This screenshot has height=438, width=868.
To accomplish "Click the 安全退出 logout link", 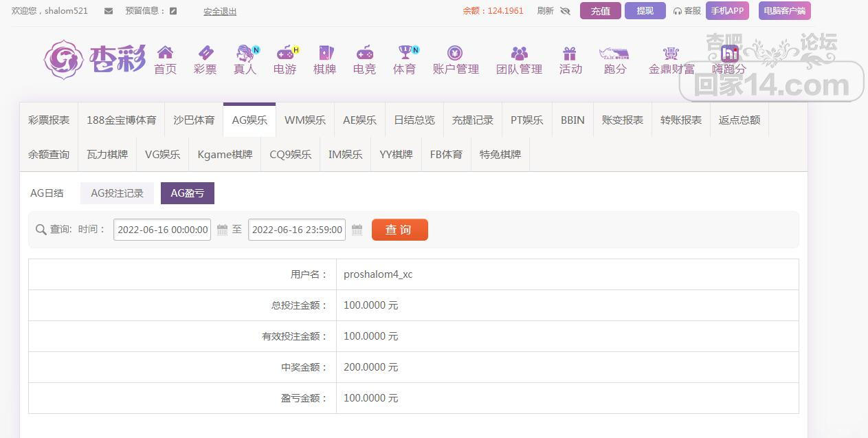I will pyautogui.click(x=220, y=12).
